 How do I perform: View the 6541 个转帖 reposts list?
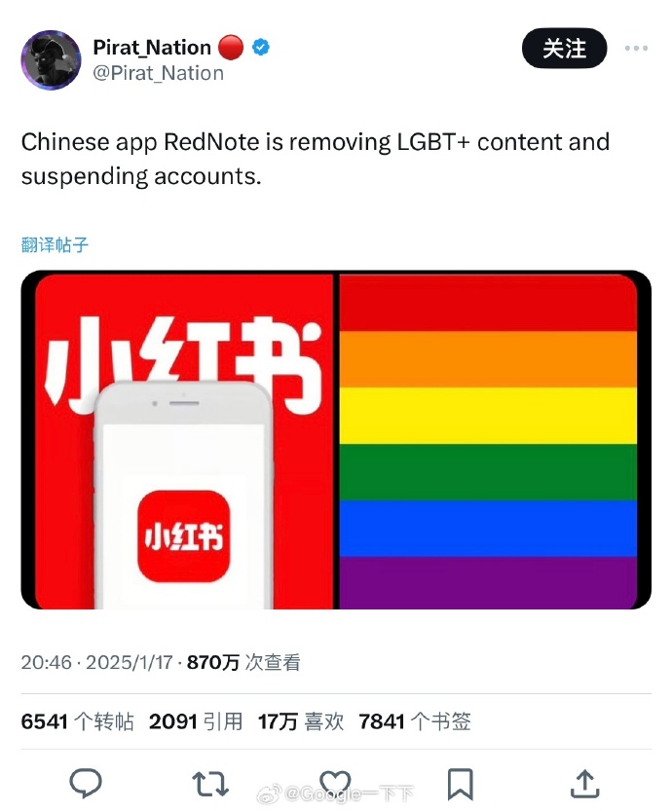pos(78,721)
